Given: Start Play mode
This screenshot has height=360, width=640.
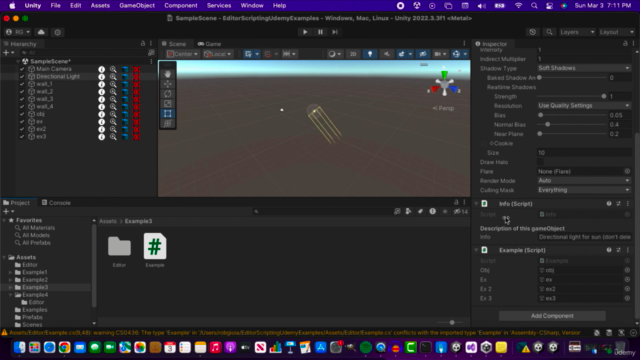Looking at the screenshot, I should pyautogui.click(x=305, y=32).
